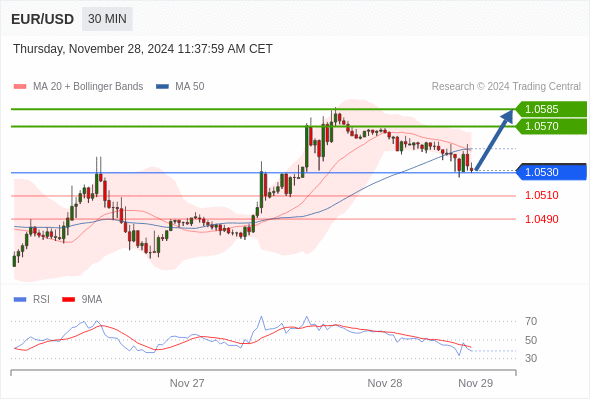This screenshot has height=400, width=590.
Task: Click the blue RSI legend swatch
Action: pos(20,300)
